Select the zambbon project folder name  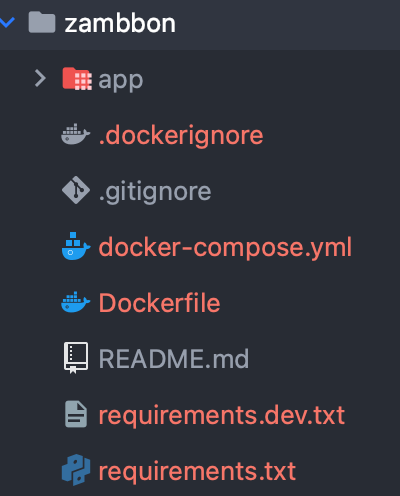120,24
